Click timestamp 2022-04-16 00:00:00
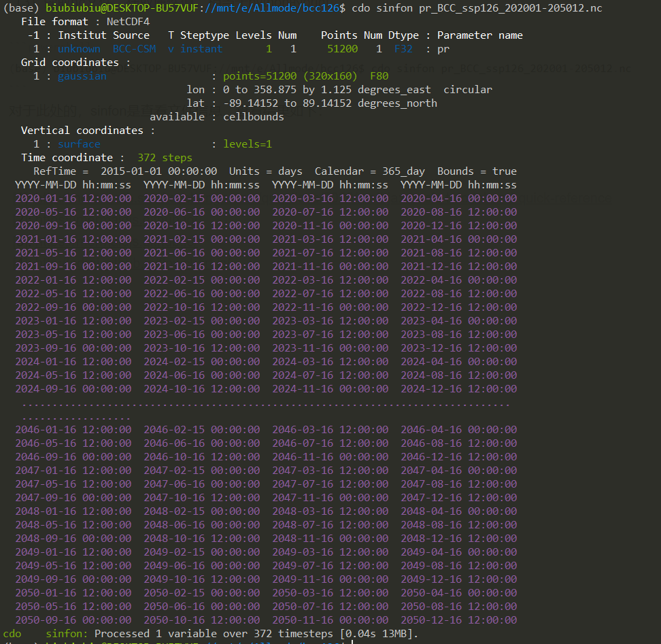Viewport: 661px width, 644px height. click(458, 280)
